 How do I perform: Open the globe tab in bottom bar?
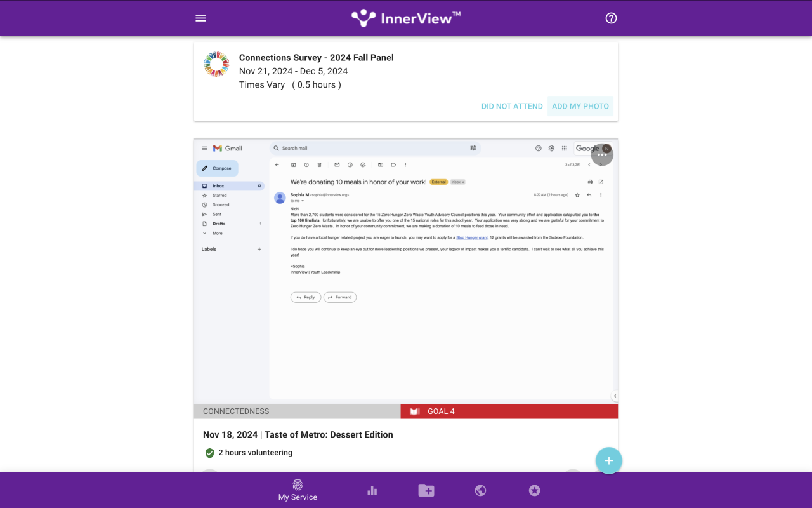pos(480,490)
